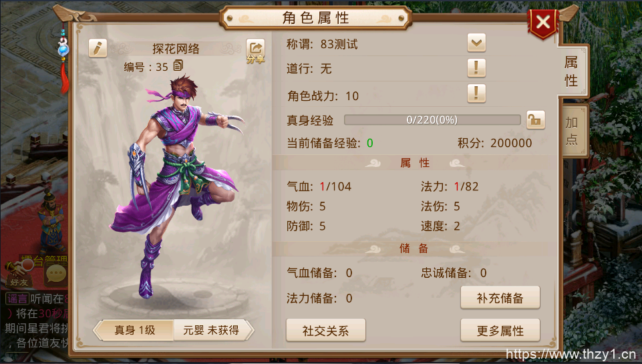Click the 更多属性 button
The width and height of the screenshot is (642, 364).
pyautogui.click(x=500, y=331)
